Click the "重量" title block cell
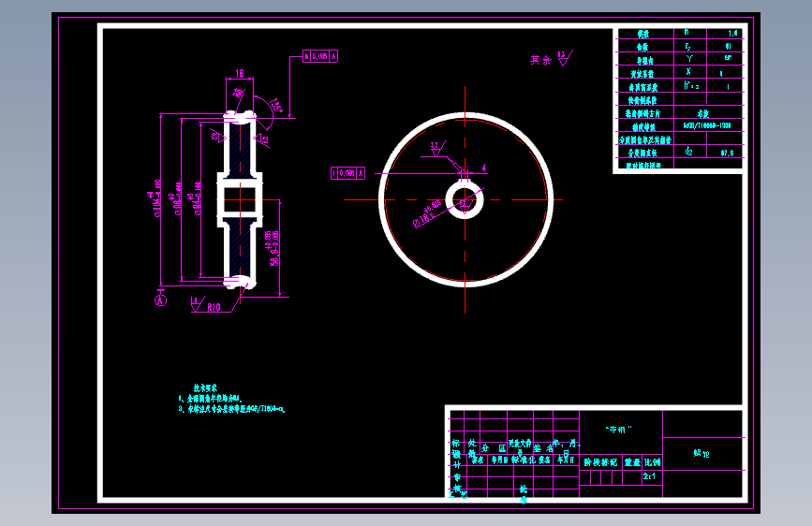The image size is (812, 526). tap(632, 462)
